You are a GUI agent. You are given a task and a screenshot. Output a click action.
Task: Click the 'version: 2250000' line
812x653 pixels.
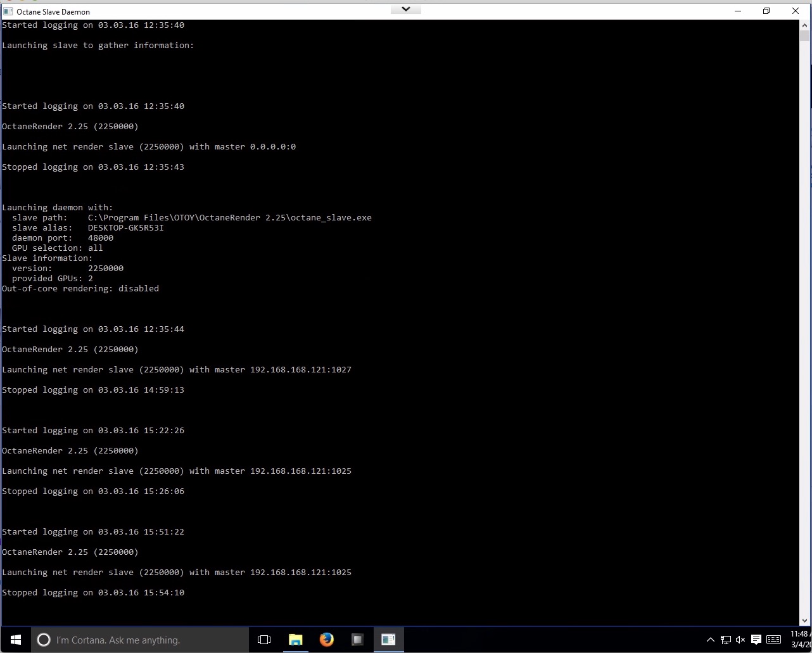point(68,269)
